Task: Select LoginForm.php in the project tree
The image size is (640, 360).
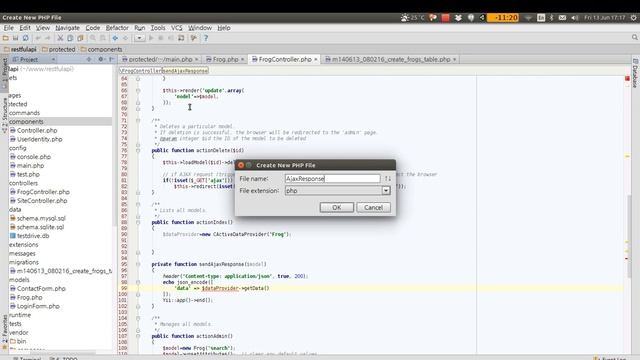Action: [38, 306]
